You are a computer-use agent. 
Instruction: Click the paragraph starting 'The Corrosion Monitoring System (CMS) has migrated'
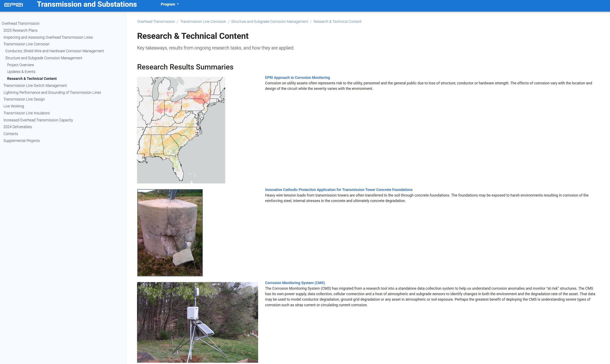pyautogui.click(x=430, y=297)
